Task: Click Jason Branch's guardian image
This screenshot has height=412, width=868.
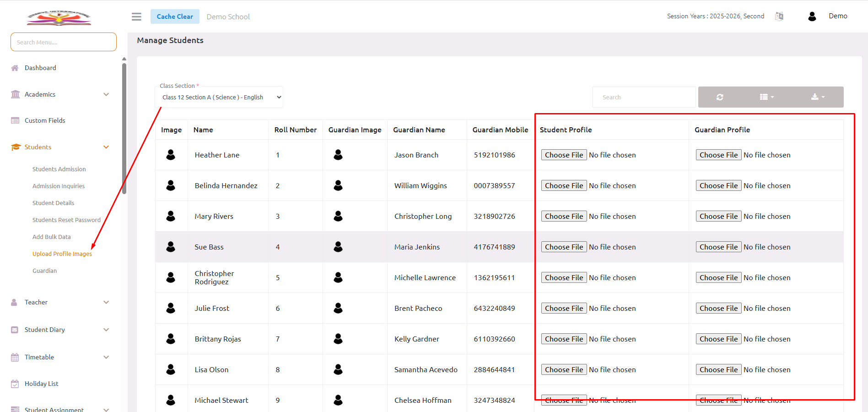Action: 338,155
